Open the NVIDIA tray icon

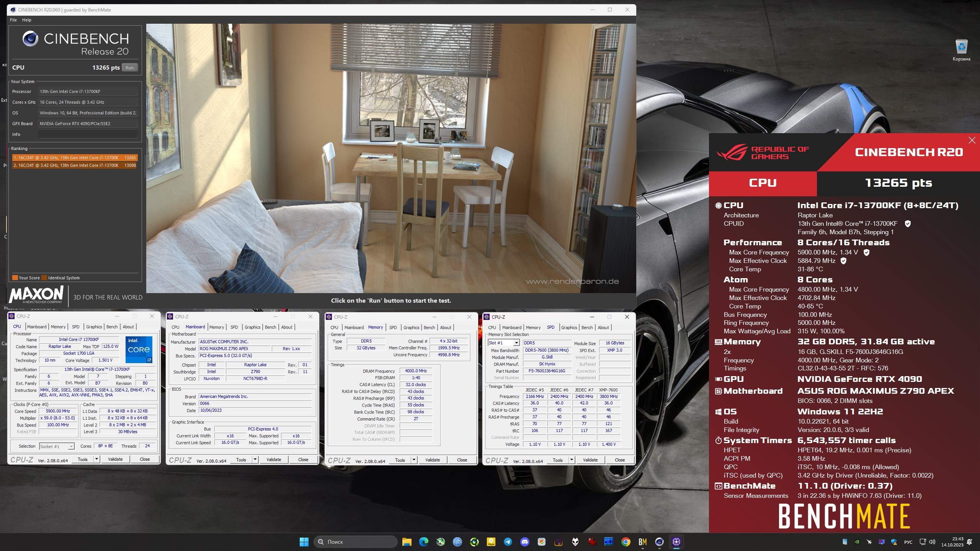[x=857, y=542]
